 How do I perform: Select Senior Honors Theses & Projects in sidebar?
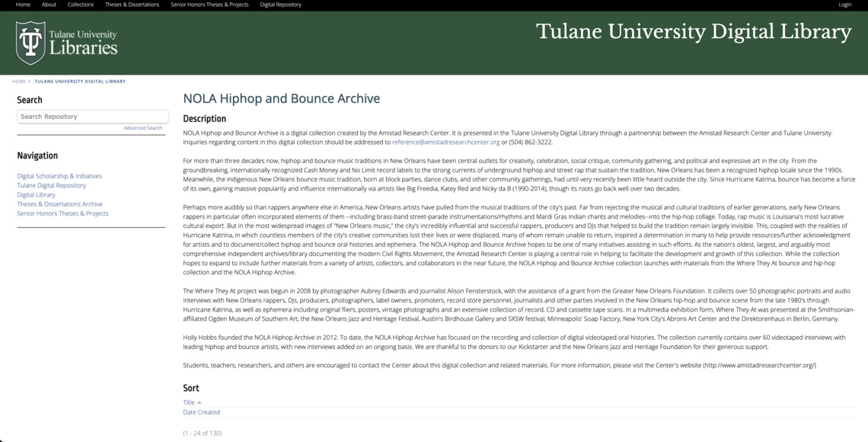click(62, 213)
